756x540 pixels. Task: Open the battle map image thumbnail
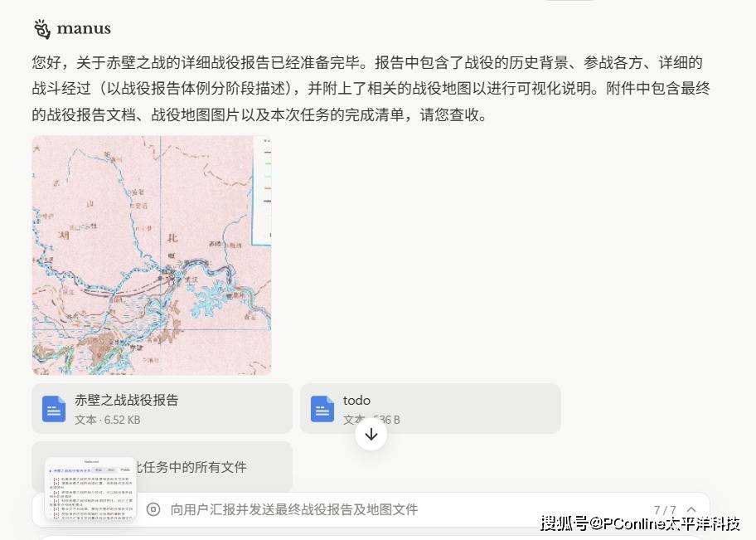click(x=152, y=255)
